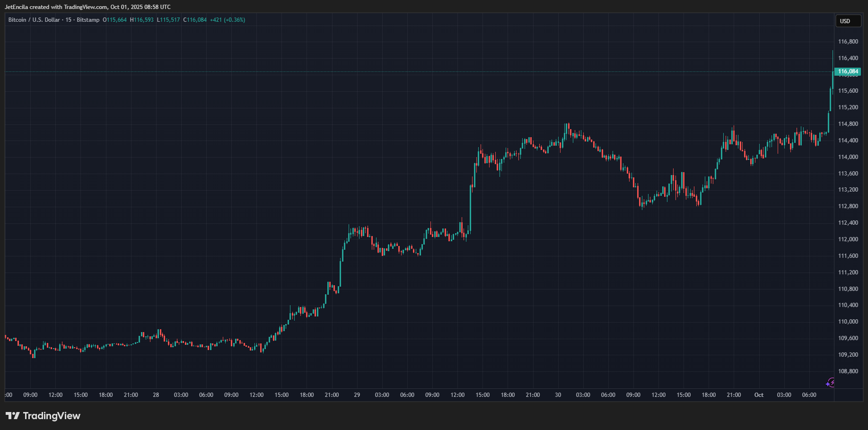Select the Bitcoin / U.S. Dollar symbol title

(34, 20)
